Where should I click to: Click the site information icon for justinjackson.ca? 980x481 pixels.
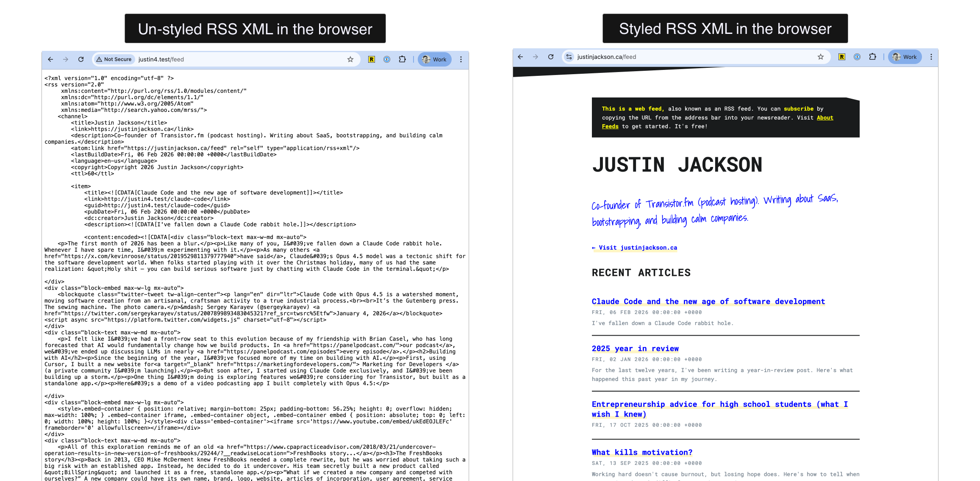click(569, 56)
